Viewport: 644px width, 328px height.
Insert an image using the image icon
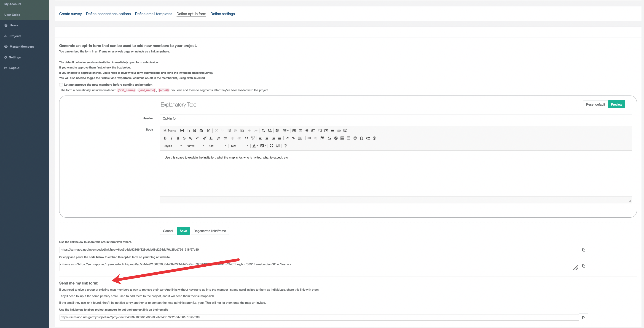click(329, 138)
